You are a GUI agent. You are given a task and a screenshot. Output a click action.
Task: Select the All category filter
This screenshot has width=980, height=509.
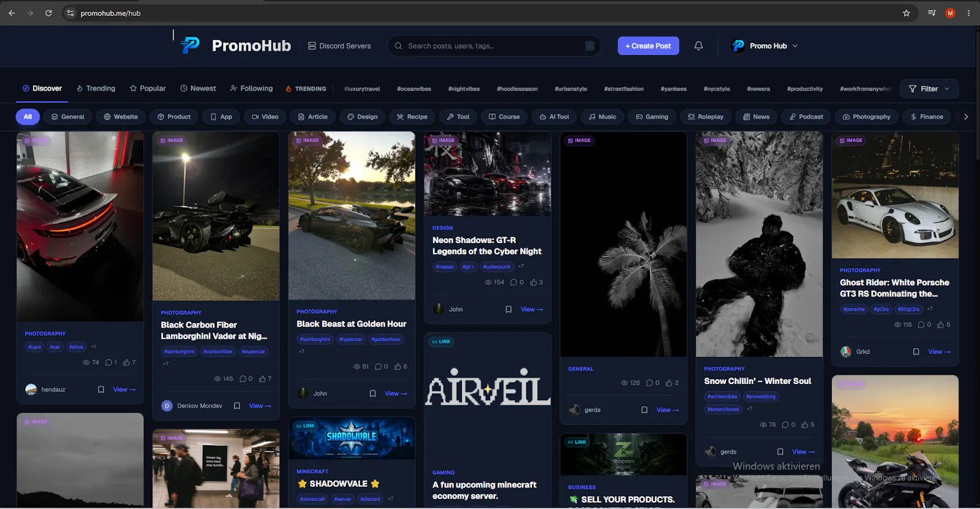coord(28,117)
